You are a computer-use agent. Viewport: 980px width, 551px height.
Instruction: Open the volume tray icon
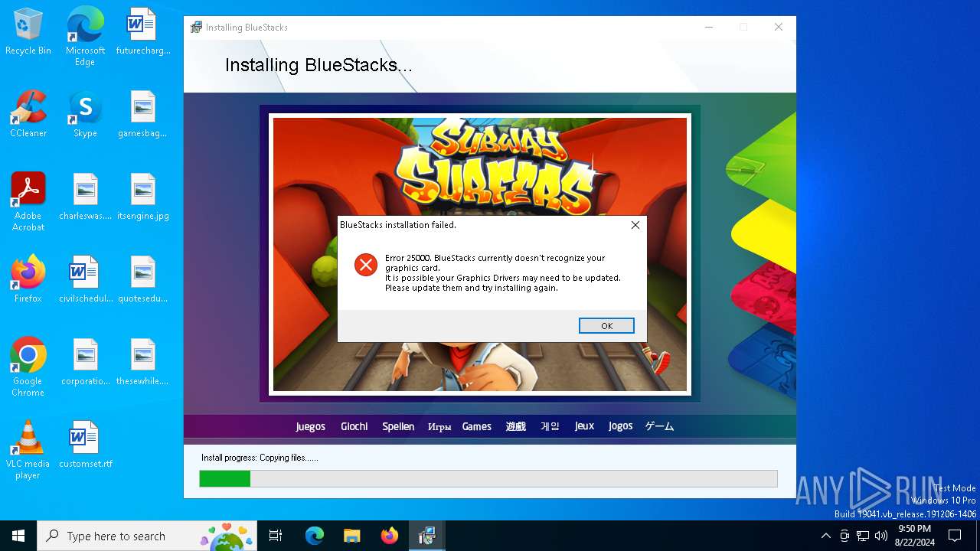click(x=881, y=536)
